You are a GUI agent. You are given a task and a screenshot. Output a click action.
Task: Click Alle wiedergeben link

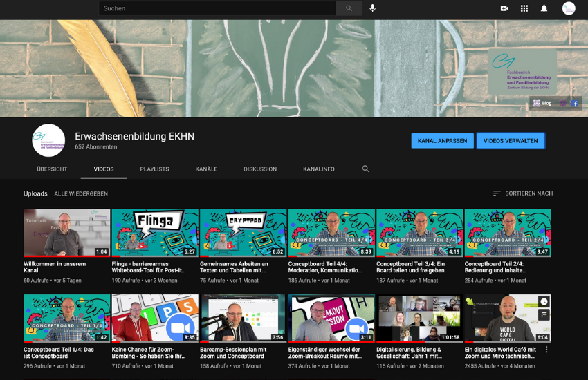81,193
